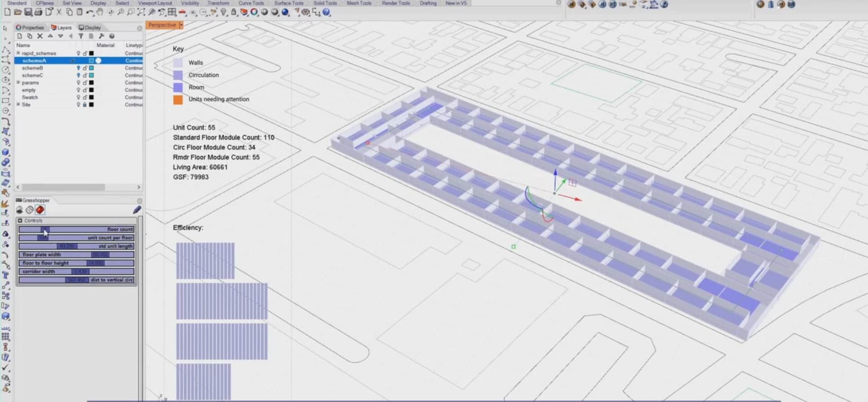Image resolution: width=868 pixels, height=402 pixels.
Task: Click the Material column header in Layers
Action: (105, 45)
